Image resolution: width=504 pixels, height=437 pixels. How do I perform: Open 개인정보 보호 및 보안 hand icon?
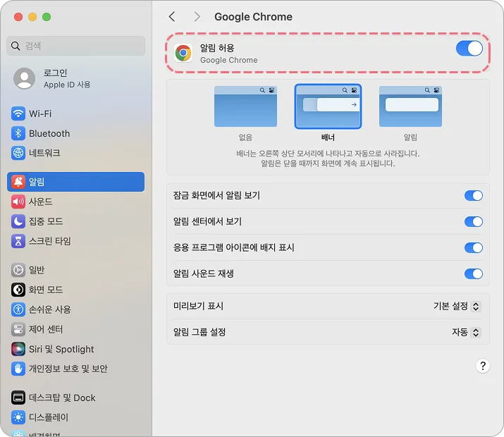[18, 369]
